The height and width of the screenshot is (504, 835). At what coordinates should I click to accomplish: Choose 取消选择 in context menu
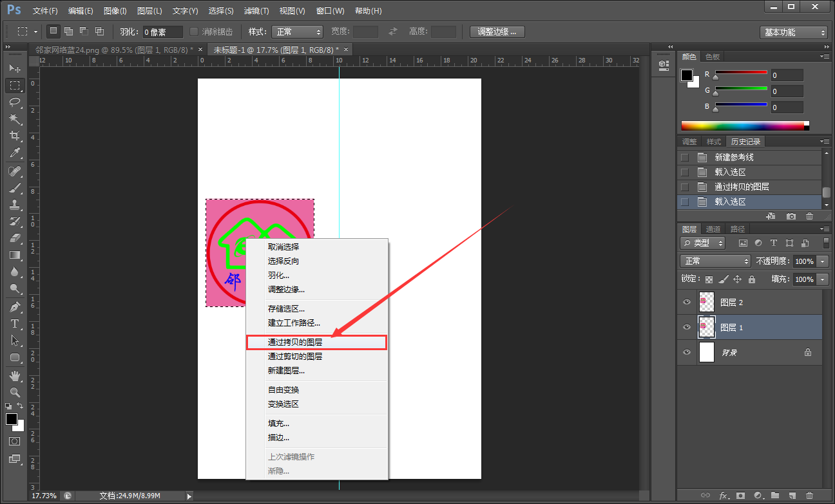pyautogui.click(x=316, y=247)
